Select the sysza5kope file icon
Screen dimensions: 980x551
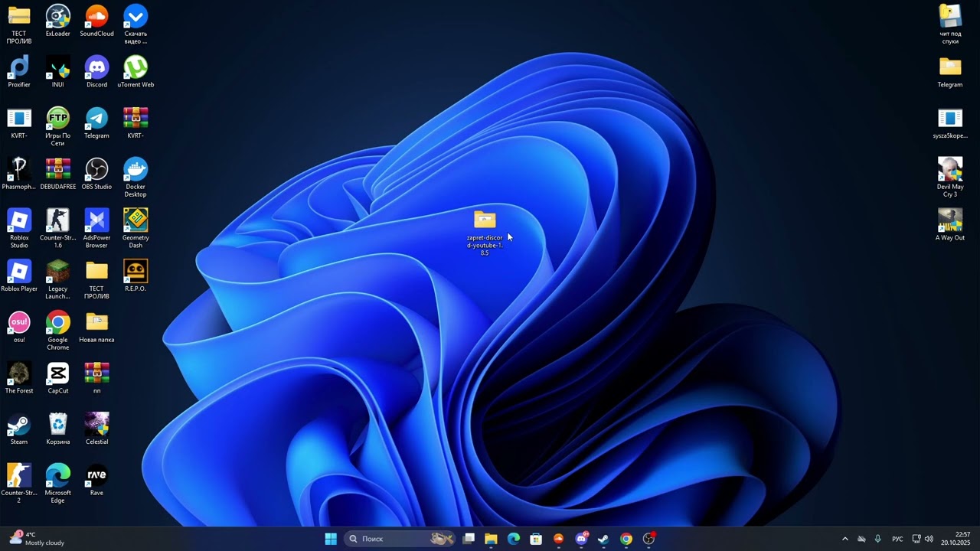pyautogui.click(x=950, y=122)
